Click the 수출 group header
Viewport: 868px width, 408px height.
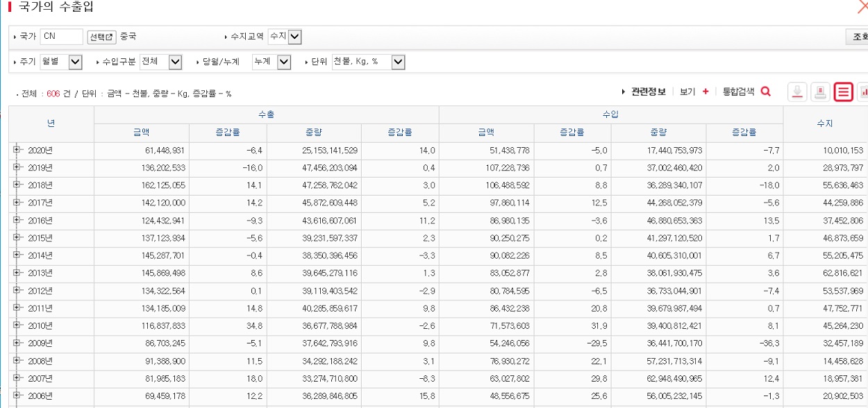[266, 114]
